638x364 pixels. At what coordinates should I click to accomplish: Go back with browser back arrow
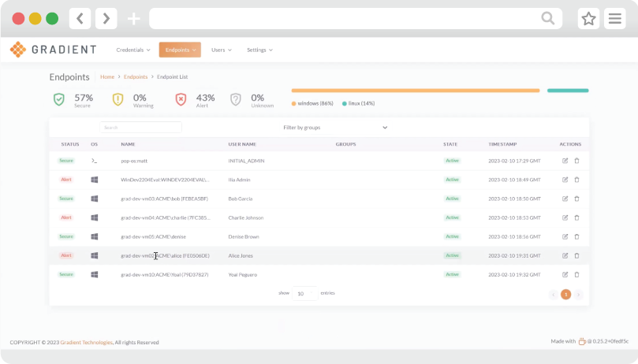point(80,18)
